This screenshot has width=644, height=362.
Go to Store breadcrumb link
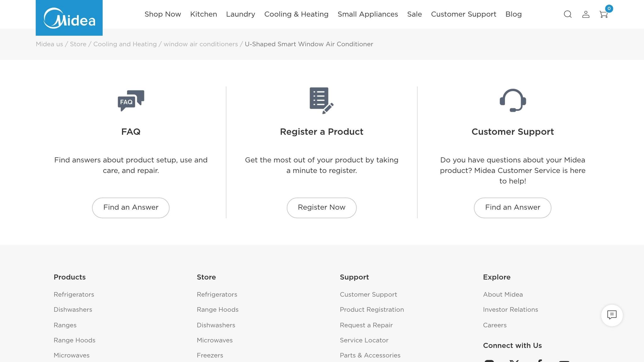[x=78, y=44]
